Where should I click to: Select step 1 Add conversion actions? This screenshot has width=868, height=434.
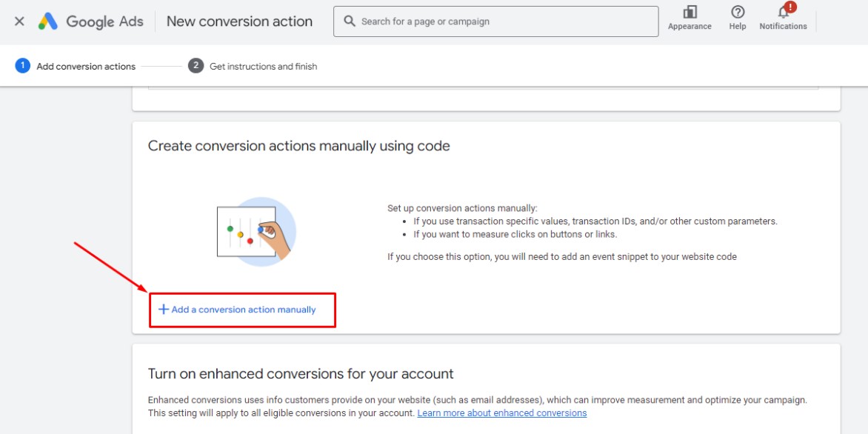[76, 66]
